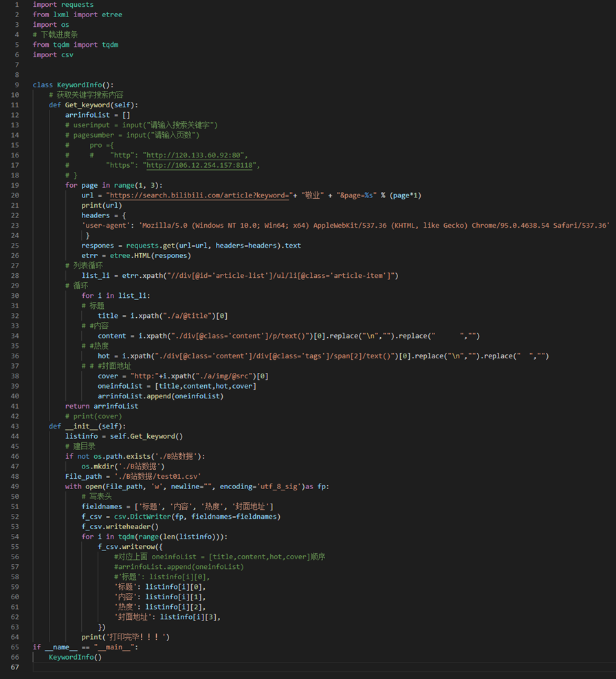616x679 pixels.
Task: Click the '封面地址': listinfo[i][3] entry
Action: (x=168, y=616)
